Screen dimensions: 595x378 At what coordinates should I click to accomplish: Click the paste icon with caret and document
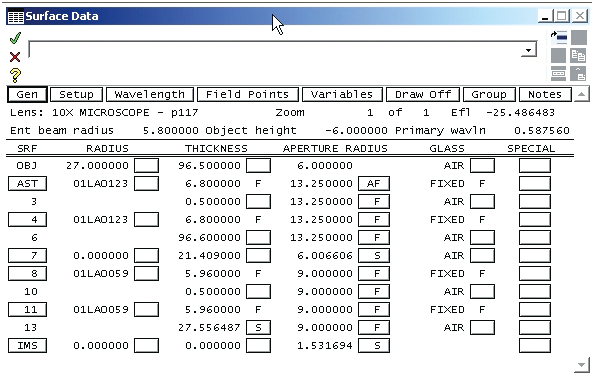click(579, 74)
